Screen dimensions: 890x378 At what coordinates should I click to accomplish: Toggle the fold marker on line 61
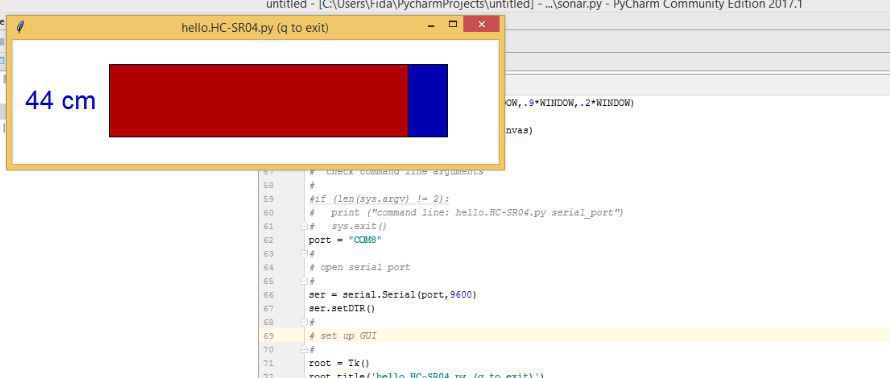[x=304, y=226]
